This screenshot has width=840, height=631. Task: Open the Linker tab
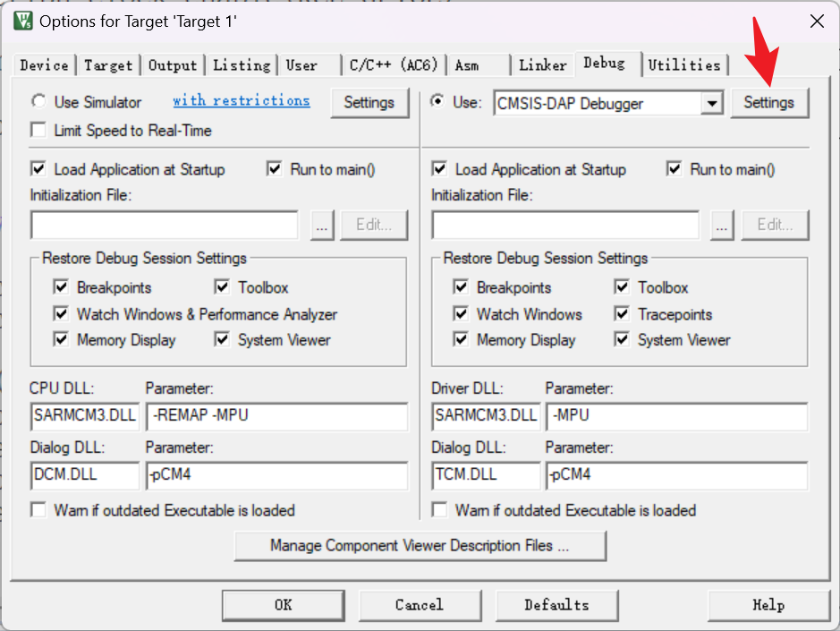pyautogui.click(x=543, y=65)
